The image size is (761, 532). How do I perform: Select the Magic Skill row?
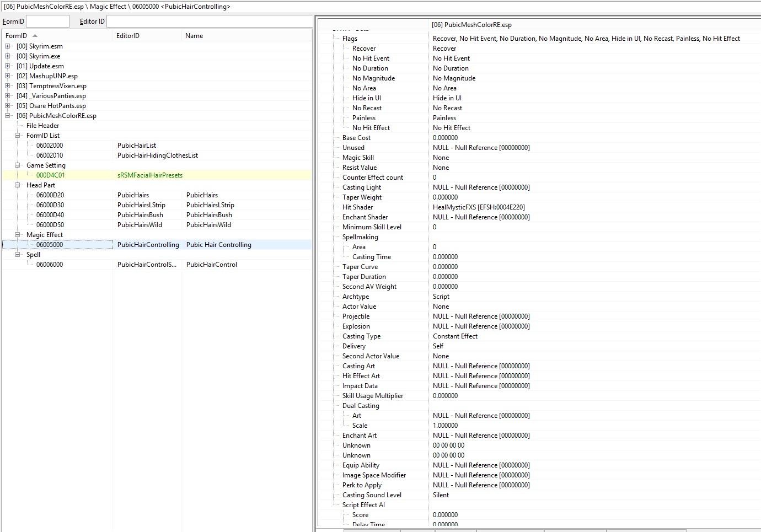[x=539, y=158]
